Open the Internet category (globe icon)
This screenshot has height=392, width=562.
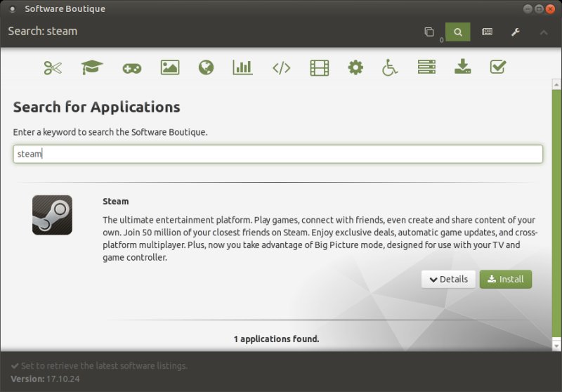206,67
